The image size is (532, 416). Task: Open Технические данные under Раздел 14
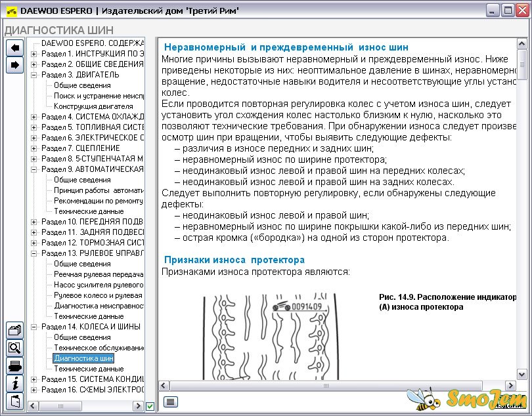tap(89, 369)
